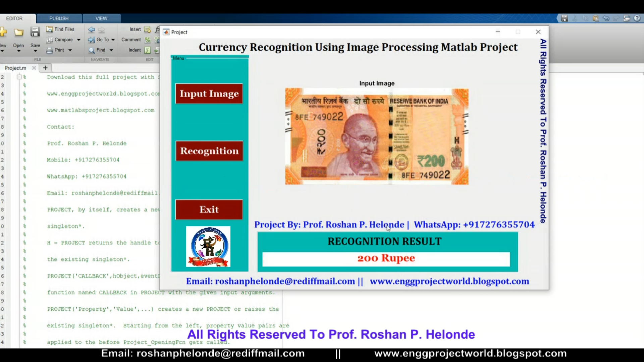Click the Exit button in Project window
The height and width of the screenshot is (362, 644).
tap(209, 209)
